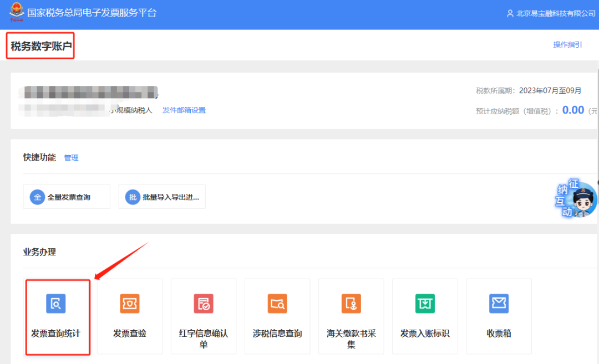Open the 收票箱 envelope icon
This screenshot has width=599, height=364.
[x=499, y=304]
